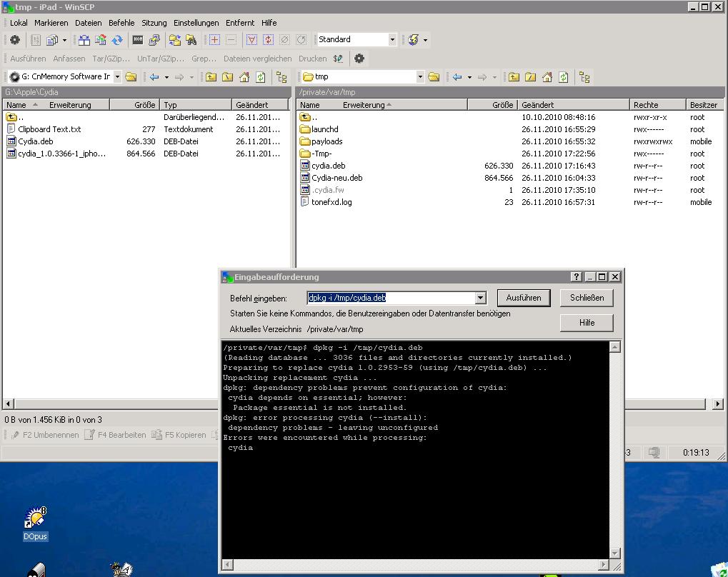728x577 pixels.
Task: Click the select files plus icon
Action: [x=214, y=40]
